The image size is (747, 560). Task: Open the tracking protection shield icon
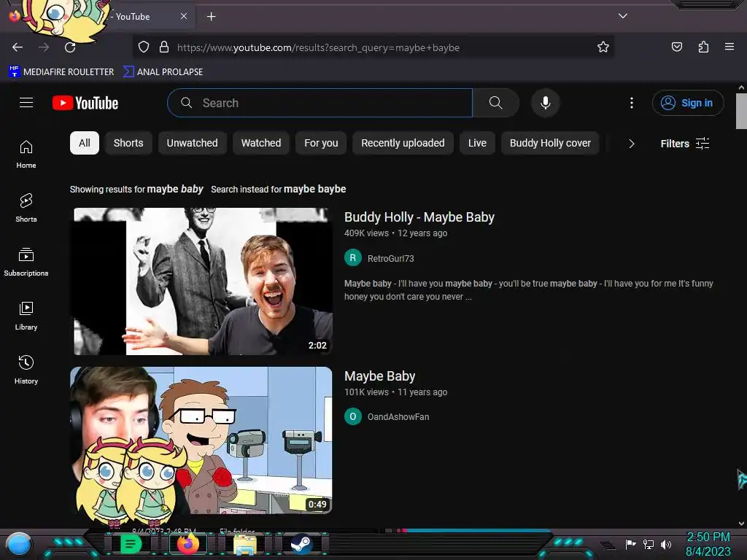pyautogui.click(x=144, y=47)
